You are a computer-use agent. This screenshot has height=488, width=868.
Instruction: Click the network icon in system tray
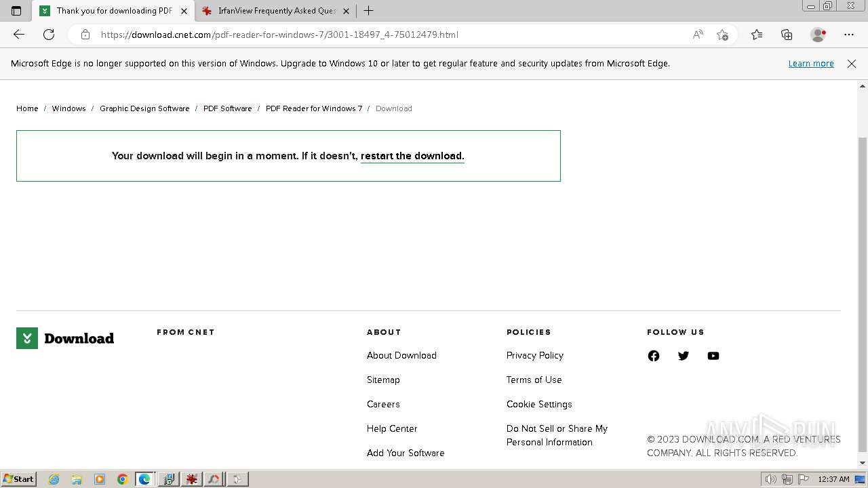pyautogui.click(x=787, y=479)
